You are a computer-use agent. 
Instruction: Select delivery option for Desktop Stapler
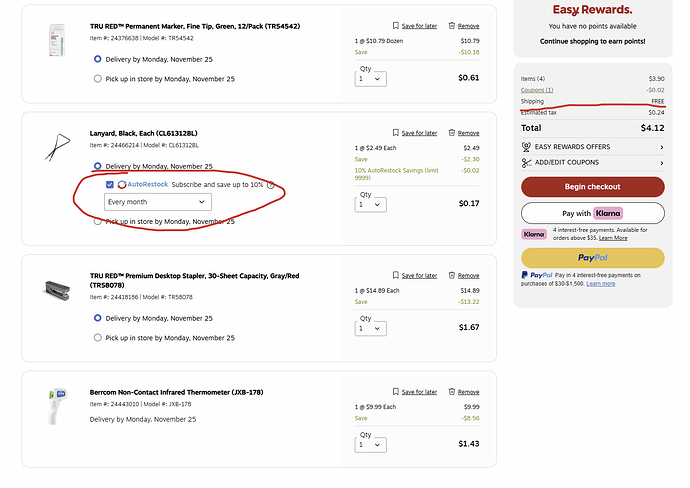click(98, 318)
